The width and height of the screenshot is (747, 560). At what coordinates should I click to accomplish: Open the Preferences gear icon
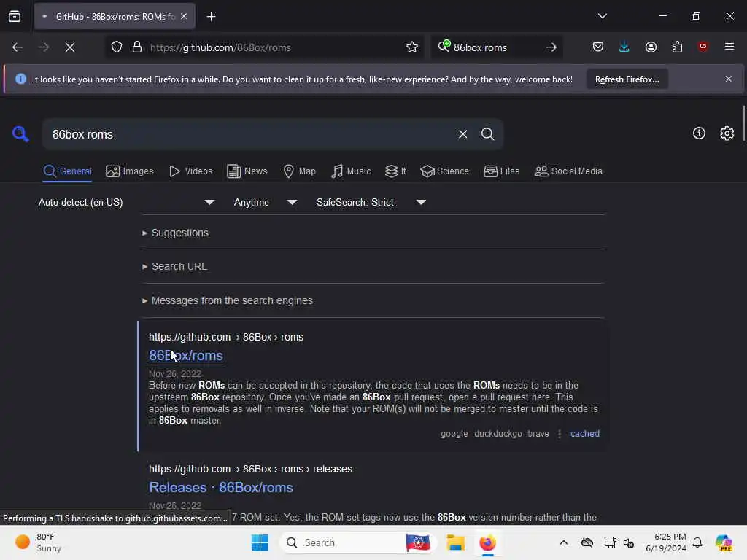727,133
